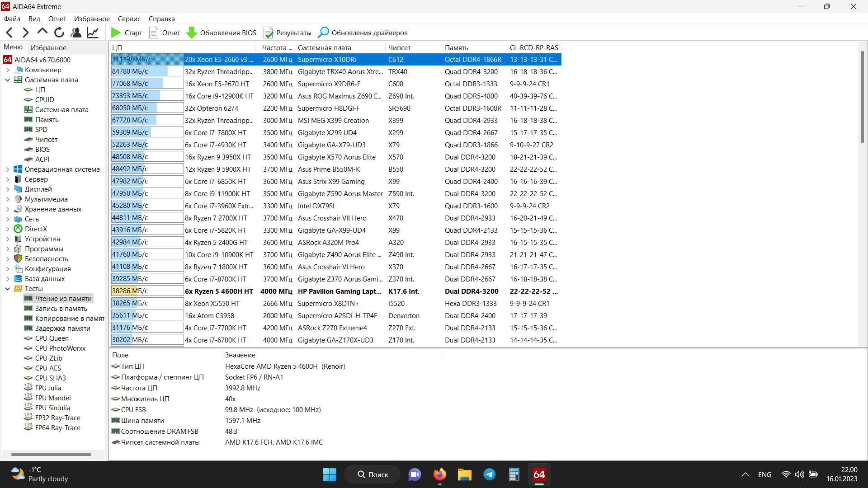Go back with the left arrow icon
The height and width of the screenshot is (488, 868).
click(x=9, y=33)
